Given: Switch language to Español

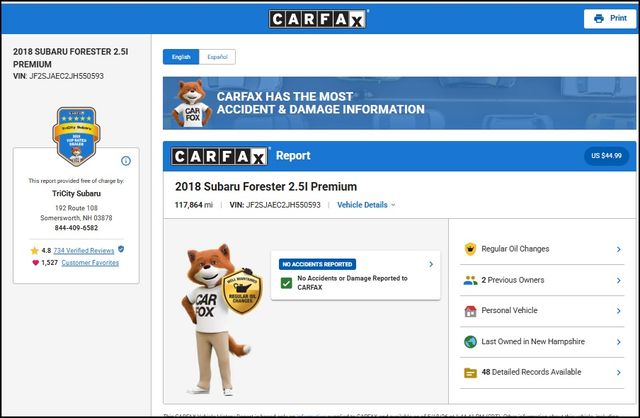Looking at the screenshot, I should tap(217, 57).
